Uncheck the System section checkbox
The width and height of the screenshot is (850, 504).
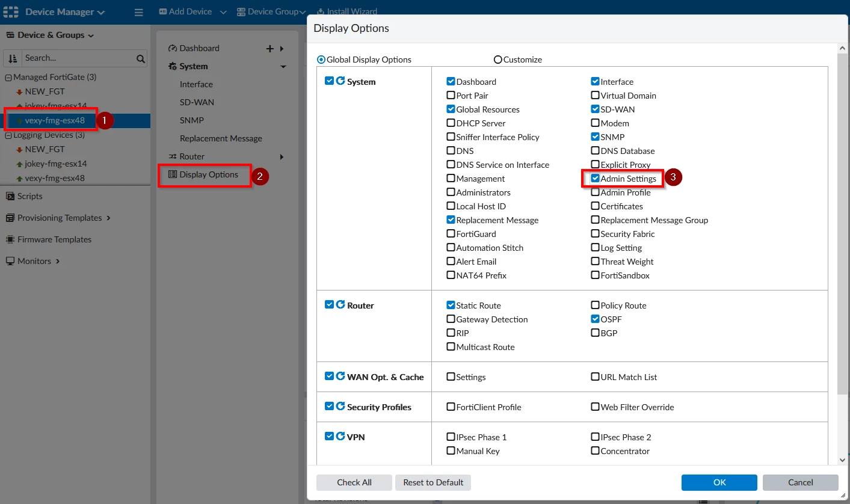point(329,81)
